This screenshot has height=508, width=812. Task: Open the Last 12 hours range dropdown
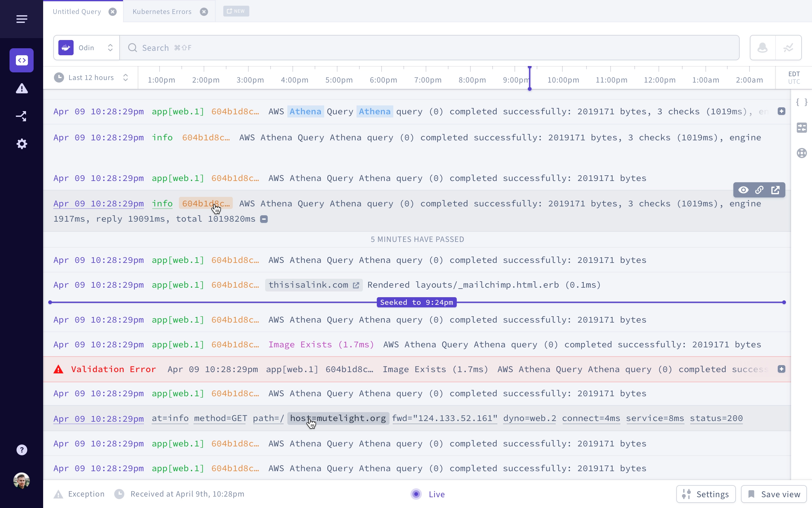[91, 77]
